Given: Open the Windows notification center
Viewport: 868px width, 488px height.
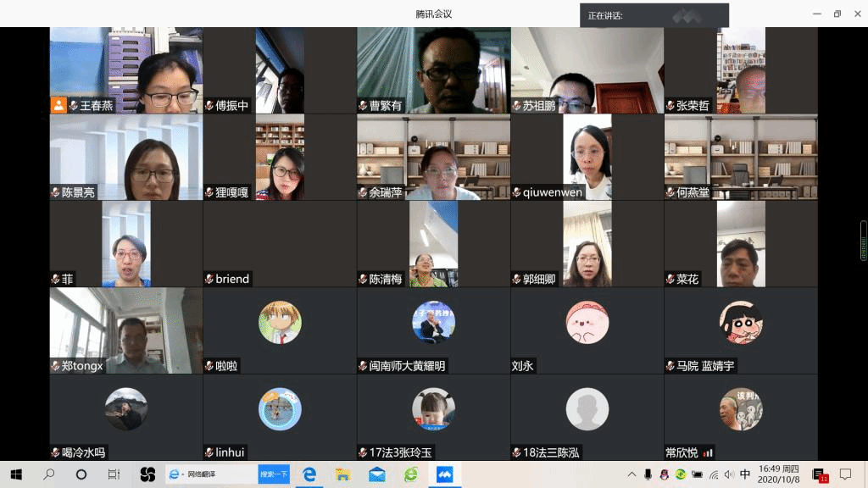Looking at the screenshot, I should [x=845, y=474].
